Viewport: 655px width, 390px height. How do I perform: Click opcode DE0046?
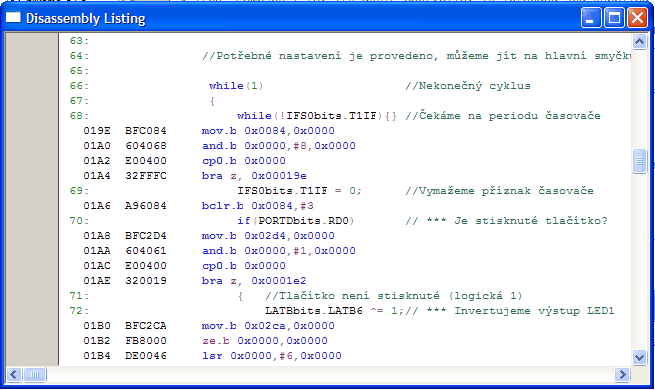146,356
